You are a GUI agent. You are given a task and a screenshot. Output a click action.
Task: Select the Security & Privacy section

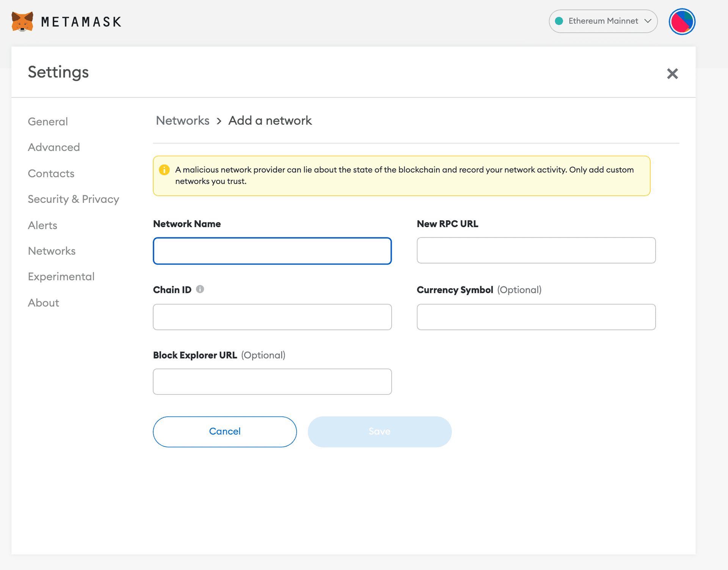tap(73, 199)
